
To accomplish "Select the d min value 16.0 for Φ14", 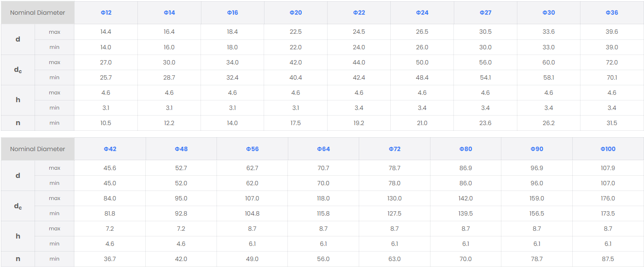I will coord(169,47).
